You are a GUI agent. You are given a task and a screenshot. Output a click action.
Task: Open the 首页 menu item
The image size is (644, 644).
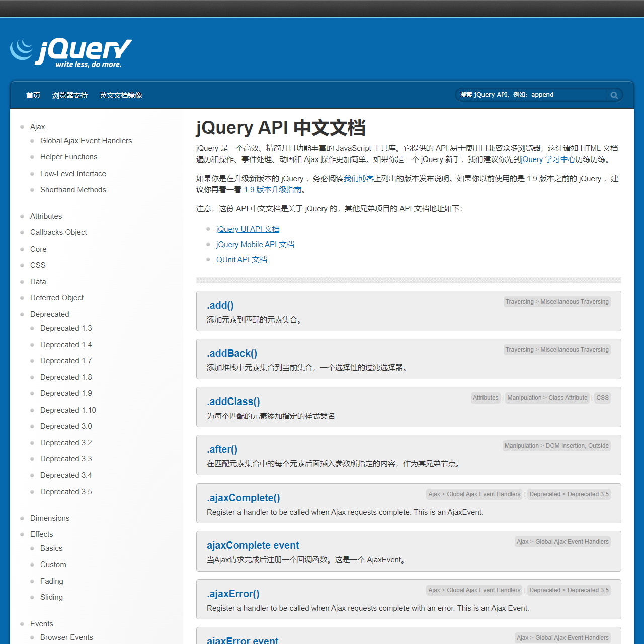pyautogui.click(x=33, y=95)
